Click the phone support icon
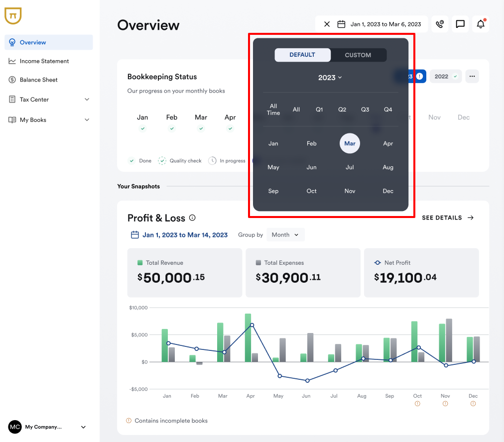 (x=440, y=24)
